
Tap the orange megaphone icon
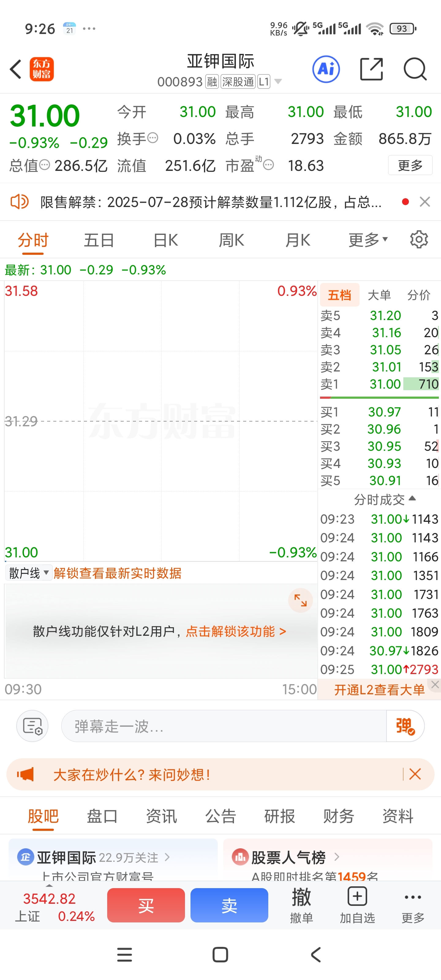pos(25,774)
